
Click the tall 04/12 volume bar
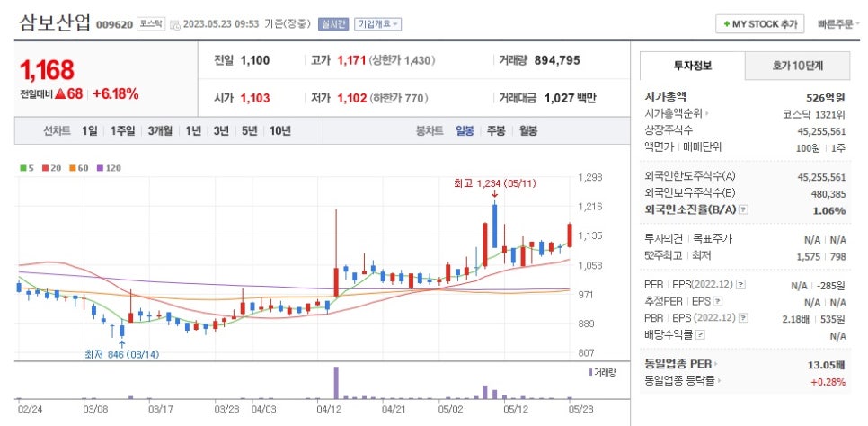click(335, 382)
